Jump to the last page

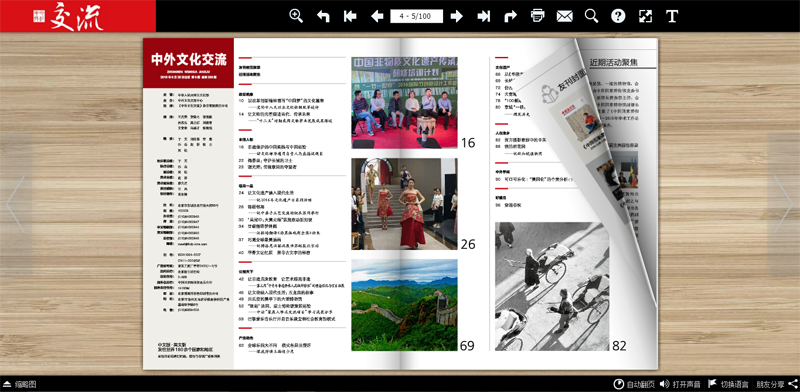(x=484, y=16)
